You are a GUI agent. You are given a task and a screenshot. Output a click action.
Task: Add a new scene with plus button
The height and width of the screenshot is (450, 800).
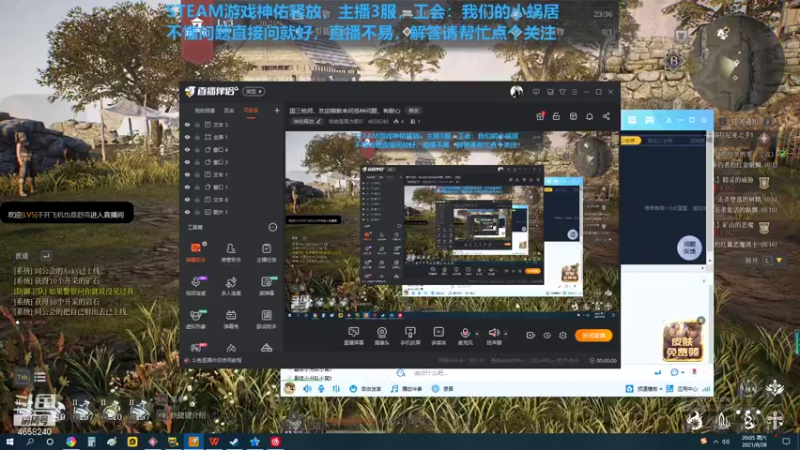(x=277, y=110)
